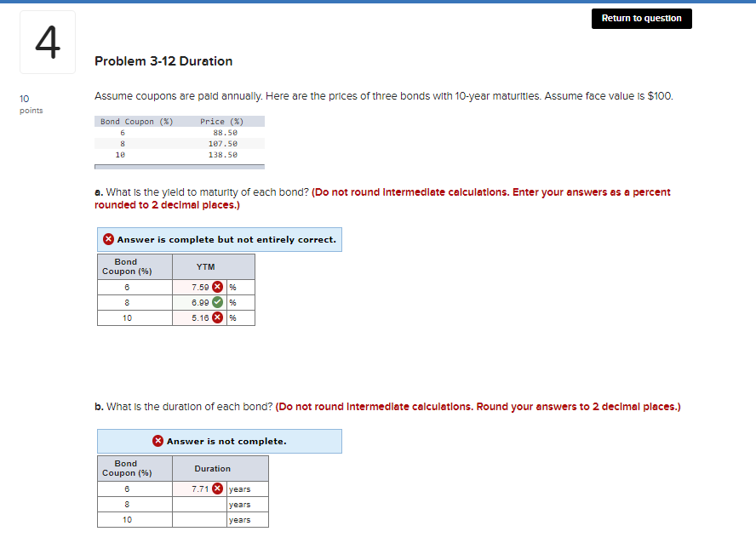Click the empty duration field for bond 10
This screenshot has width=756, height=560.
[198, 519]
